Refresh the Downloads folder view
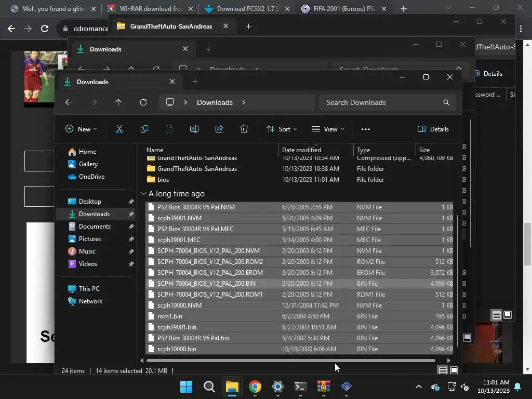The image size is (532, 399). (143, 102)
